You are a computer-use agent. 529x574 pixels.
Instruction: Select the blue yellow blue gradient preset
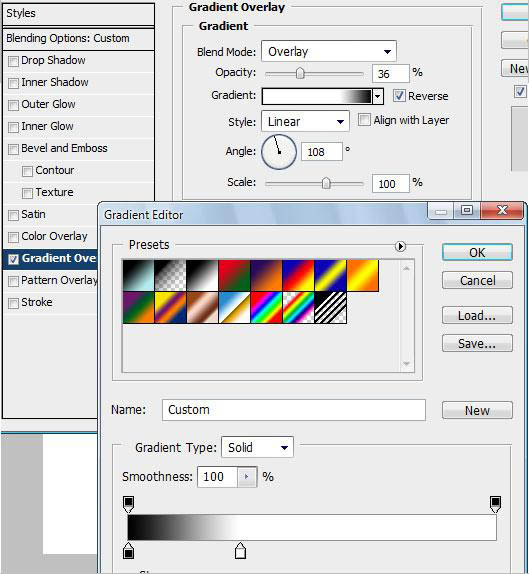click(330, 276)
